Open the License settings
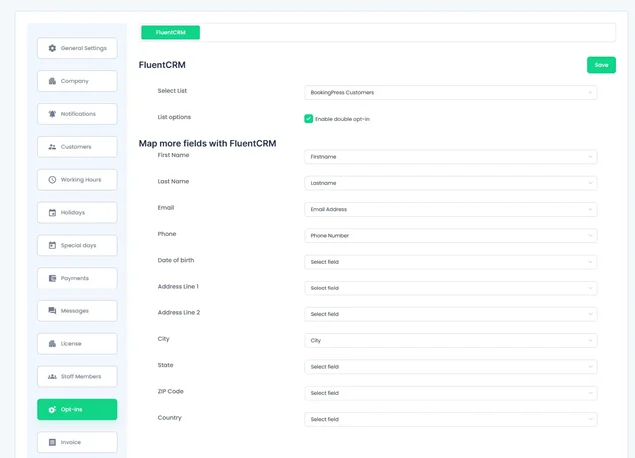Viewport: 635px width, 458px height. point(77,344)
